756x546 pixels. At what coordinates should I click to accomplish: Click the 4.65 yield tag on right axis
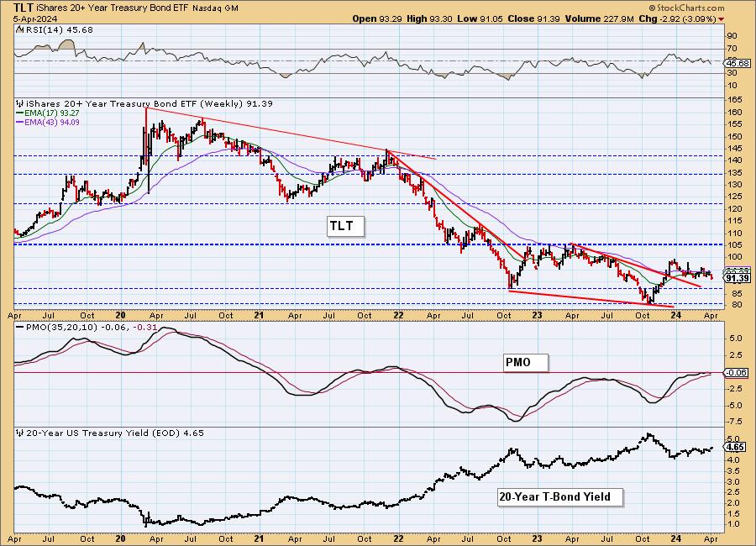pyautogui.click(x=736, y=447)
